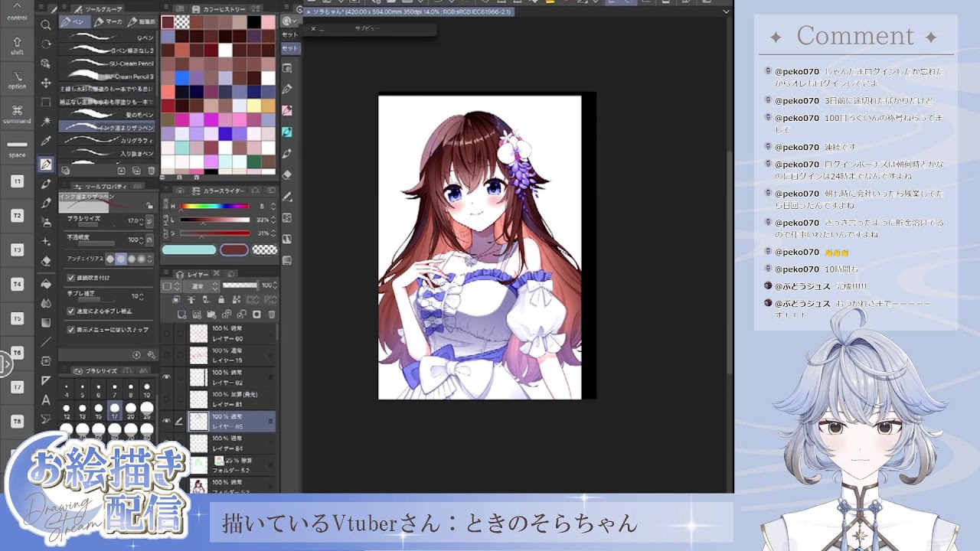Toggle 表示メニューに従いスナップ checkbox
980x551 pixels.
[70, 330]
